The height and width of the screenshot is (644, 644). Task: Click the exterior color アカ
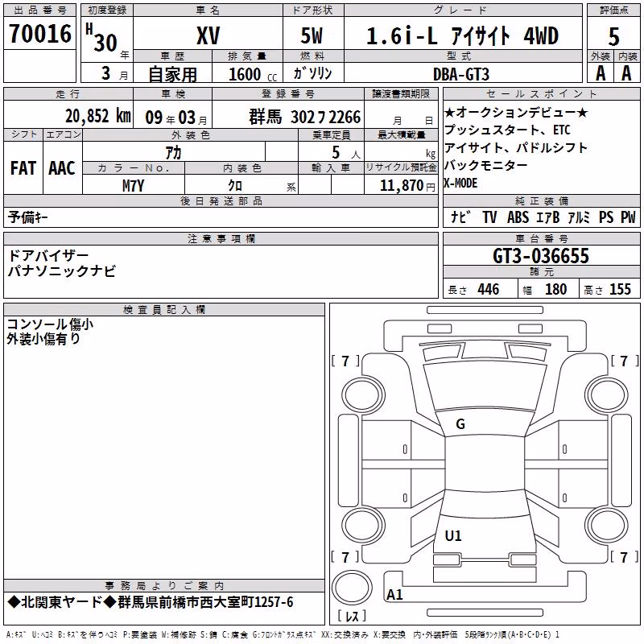point(173,153)
